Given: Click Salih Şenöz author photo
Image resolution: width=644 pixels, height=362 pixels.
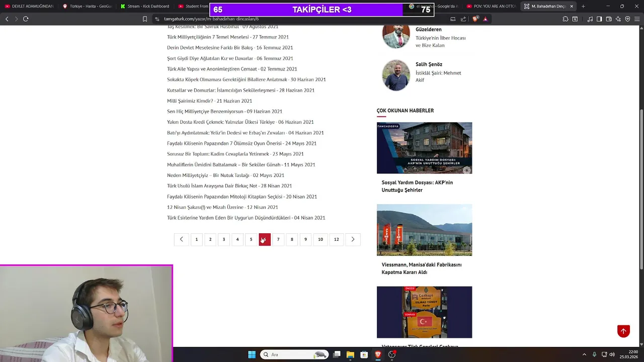Looking at the screenshot, I should point(396,75).
